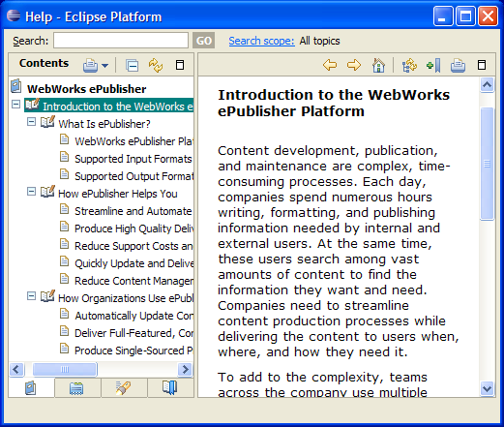This screenshot has width=504, height=427.
Task: Collapse the How ePublisher Helps You node
Action: (x=31, y=192)
